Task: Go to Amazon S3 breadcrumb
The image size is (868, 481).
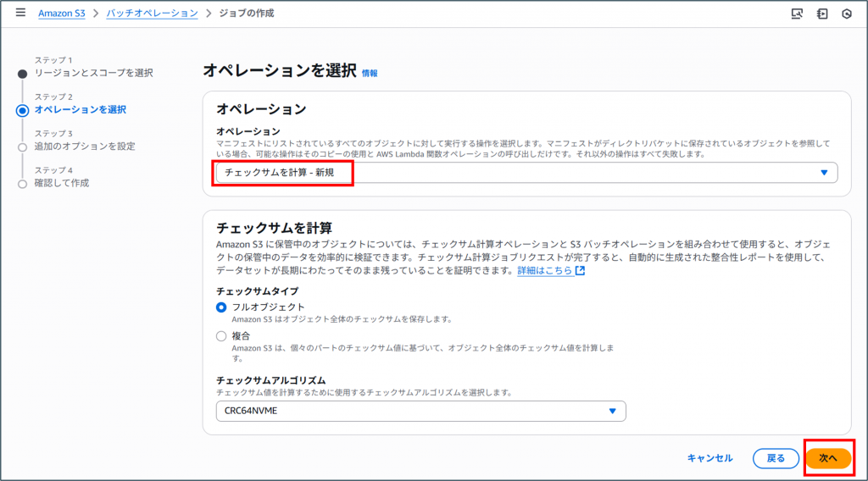Action: [61, 14]
